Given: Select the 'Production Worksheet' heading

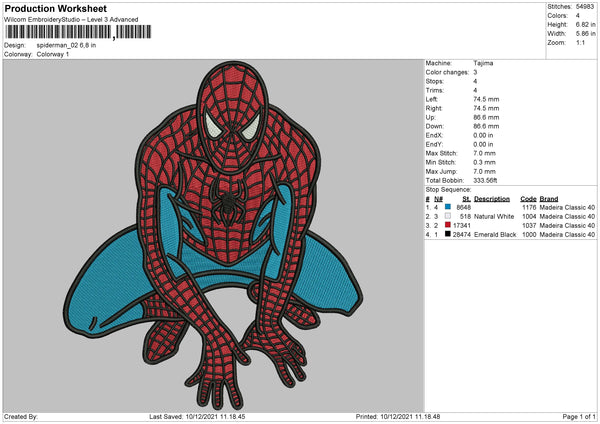Looking at the screenshot, I should pyautogui.click(x=55, y=8).
